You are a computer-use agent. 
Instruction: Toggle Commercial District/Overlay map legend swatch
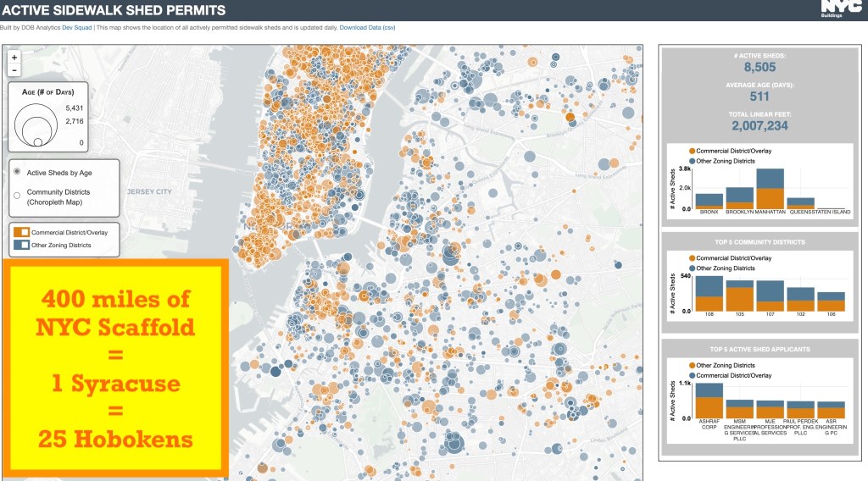click(22, 231)
